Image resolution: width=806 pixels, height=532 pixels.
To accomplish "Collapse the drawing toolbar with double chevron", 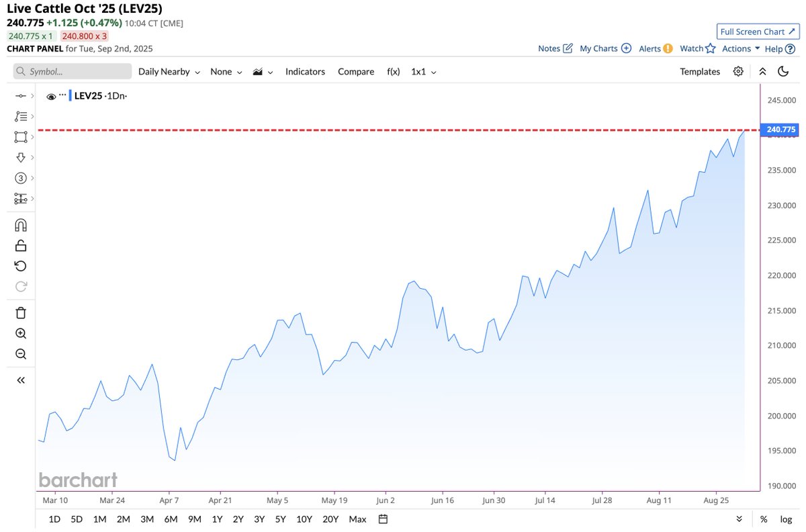I will point(21,380).
